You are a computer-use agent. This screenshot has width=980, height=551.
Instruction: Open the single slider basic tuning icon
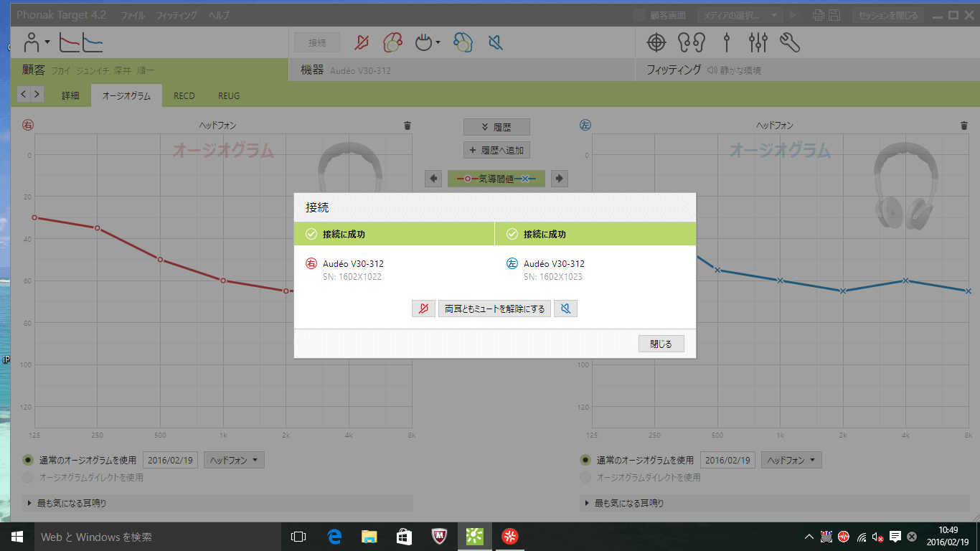click(x=727, y=43)
